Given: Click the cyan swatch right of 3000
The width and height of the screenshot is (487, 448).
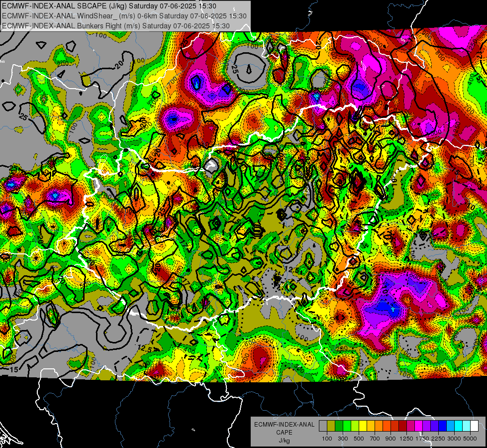Looking at the screenshot, I should click(459, 426).
